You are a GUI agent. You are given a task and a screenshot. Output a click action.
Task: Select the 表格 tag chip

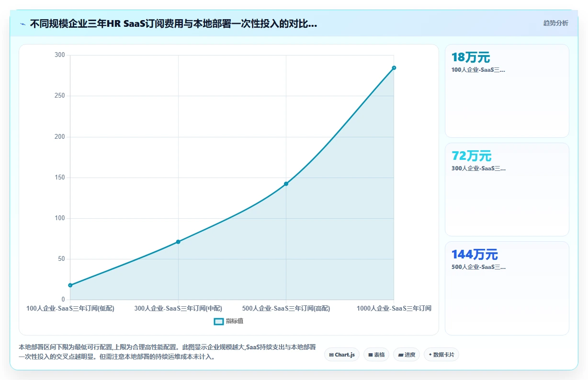tap(376, 355)
